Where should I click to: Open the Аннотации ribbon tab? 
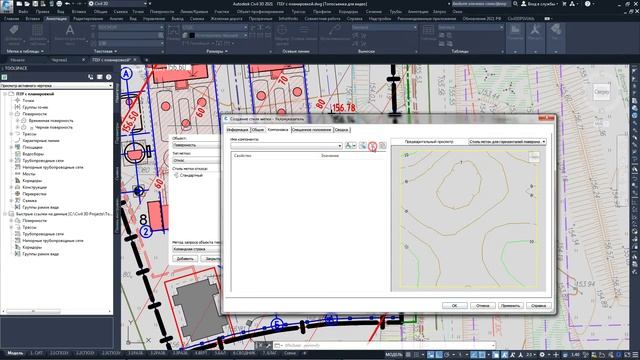click(x=56, y=19)
